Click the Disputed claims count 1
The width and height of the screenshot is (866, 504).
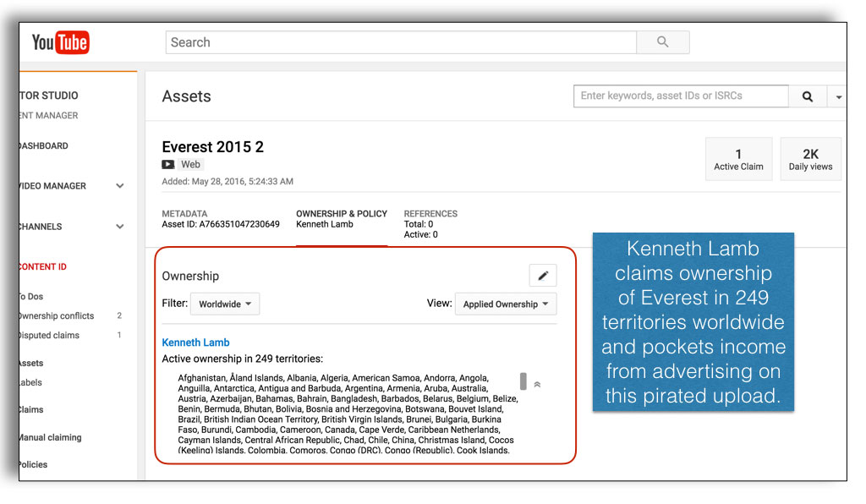[119, 335]
